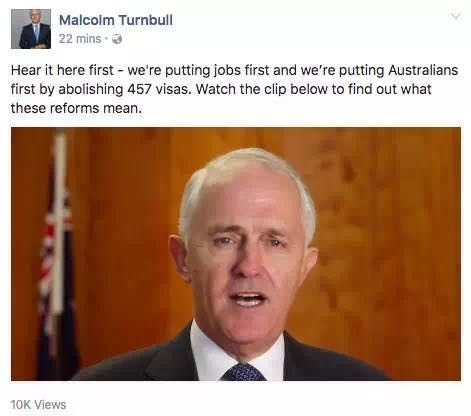This screenshot has height=416, width=471.
Task: Visit the Malcolm Turnbull profile name link
Action: [116, 20]
